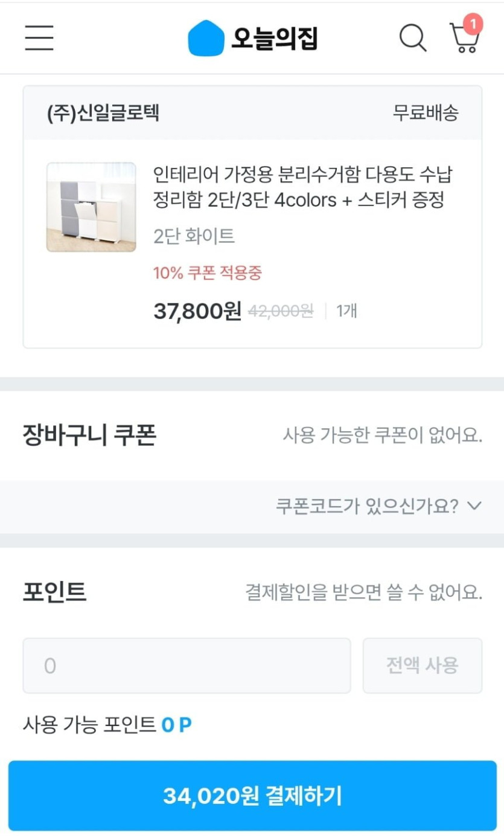This screenshot has height=839, width=504.
Task: Tap the search magnifier icon
Action: pyautogui.click(x=413, y=38)
